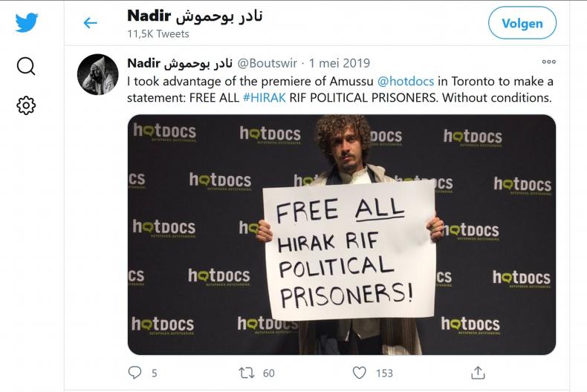Open the search magnifier icon
Viewport: 587px width, 392px height.
tap(26, 66)
